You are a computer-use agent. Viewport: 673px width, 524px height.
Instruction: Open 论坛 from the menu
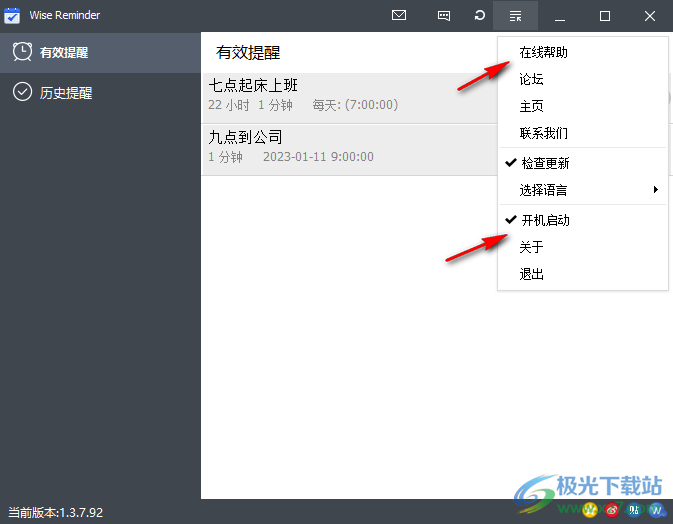tap(531, 79)
